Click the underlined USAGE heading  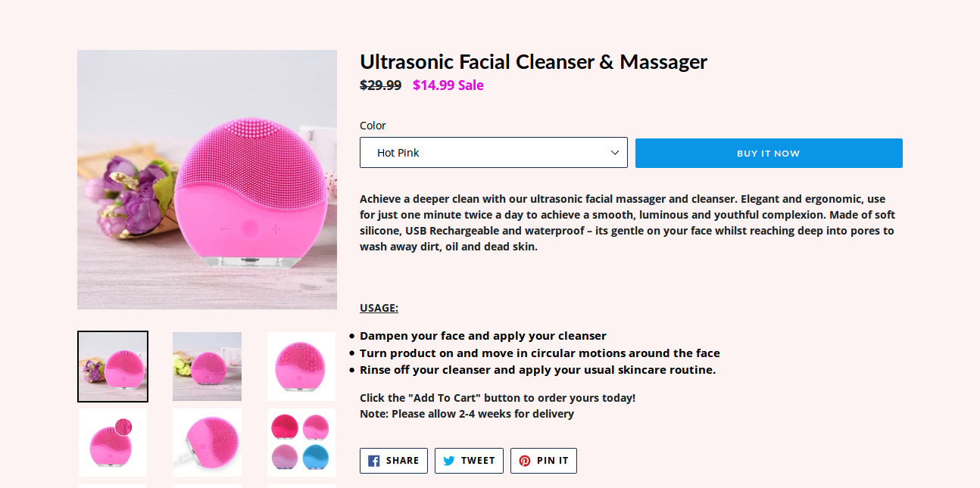click(x=379, y=307)
